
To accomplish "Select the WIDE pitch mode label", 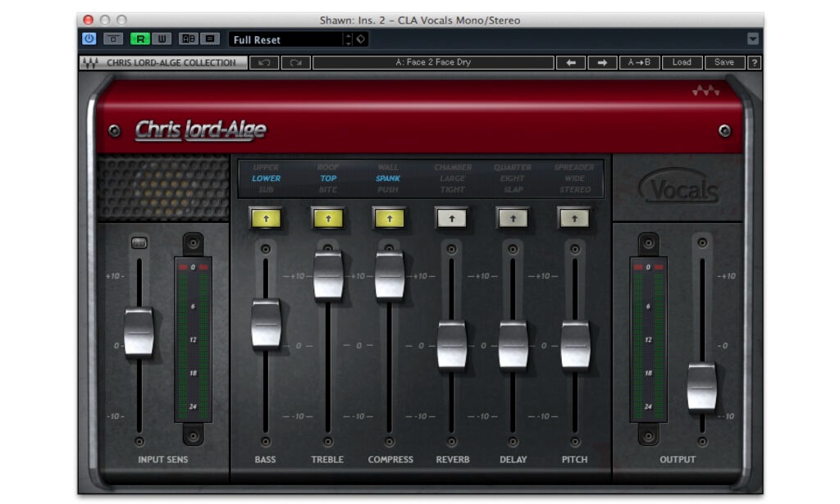I will (x=574, y=179).
